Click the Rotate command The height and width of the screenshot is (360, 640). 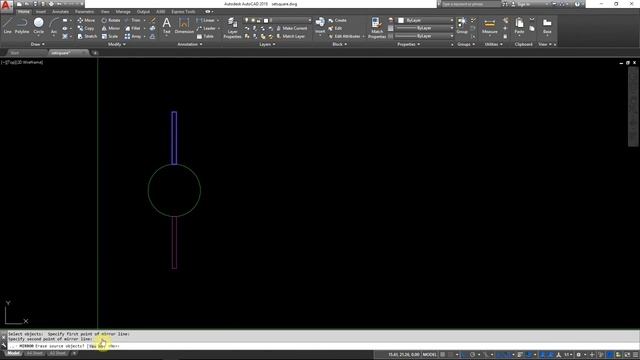click(111, 20)
